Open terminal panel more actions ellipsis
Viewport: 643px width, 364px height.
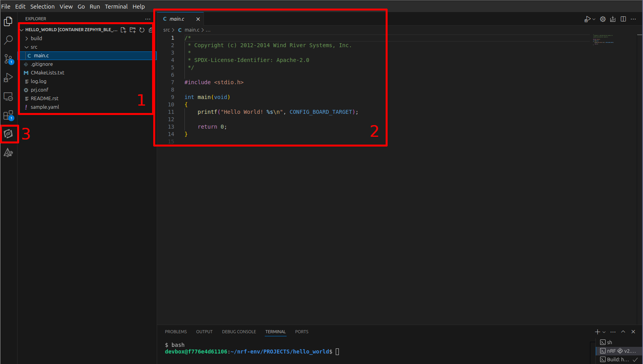(613, 332)
